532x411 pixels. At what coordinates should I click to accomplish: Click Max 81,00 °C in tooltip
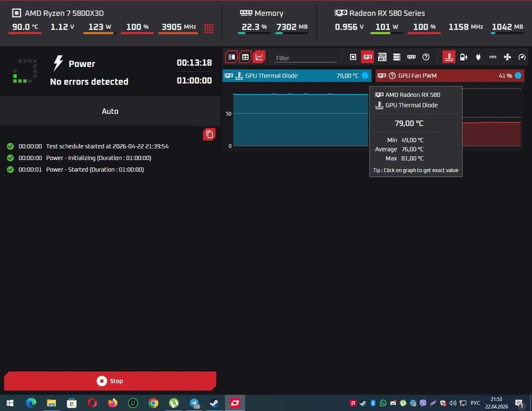pos(404,158)
